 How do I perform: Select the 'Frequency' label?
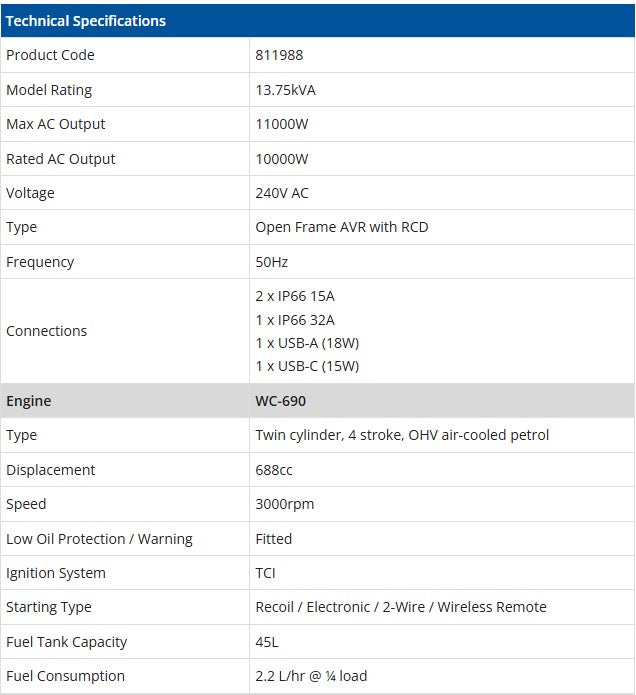click(x=40, y=262)
